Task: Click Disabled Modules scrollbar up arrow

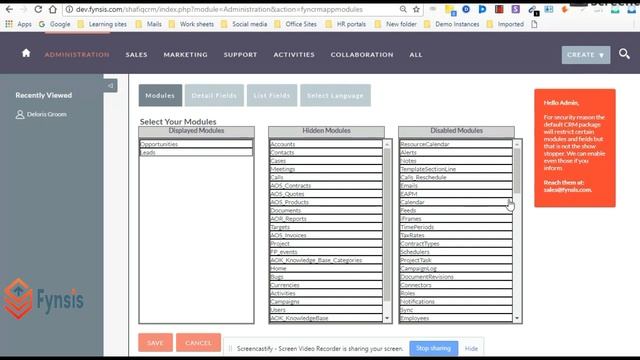Action: (x=517, y=144)
